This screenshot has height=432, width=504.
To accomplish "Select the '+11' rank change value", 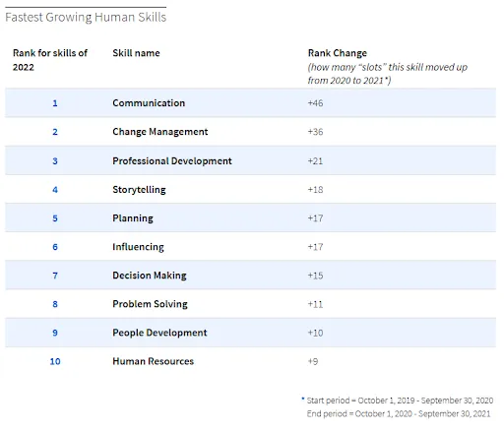I will click(315, 304).
